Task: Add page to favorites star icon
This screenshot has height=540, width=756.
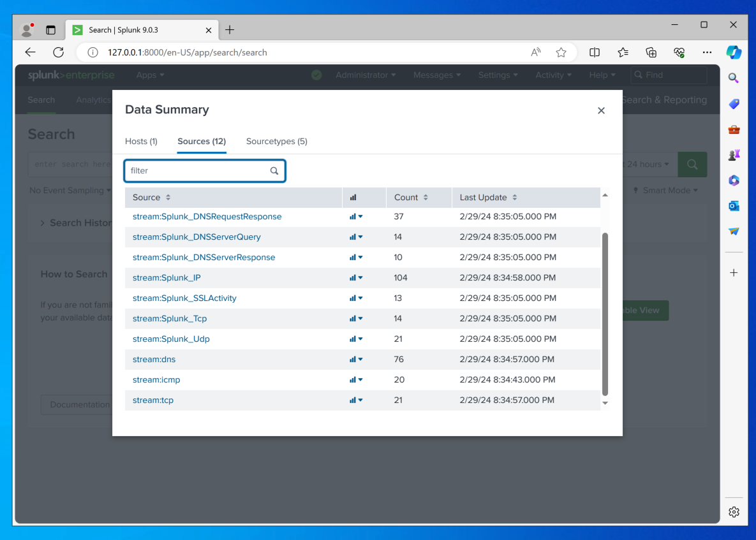Action: (561, 52)
